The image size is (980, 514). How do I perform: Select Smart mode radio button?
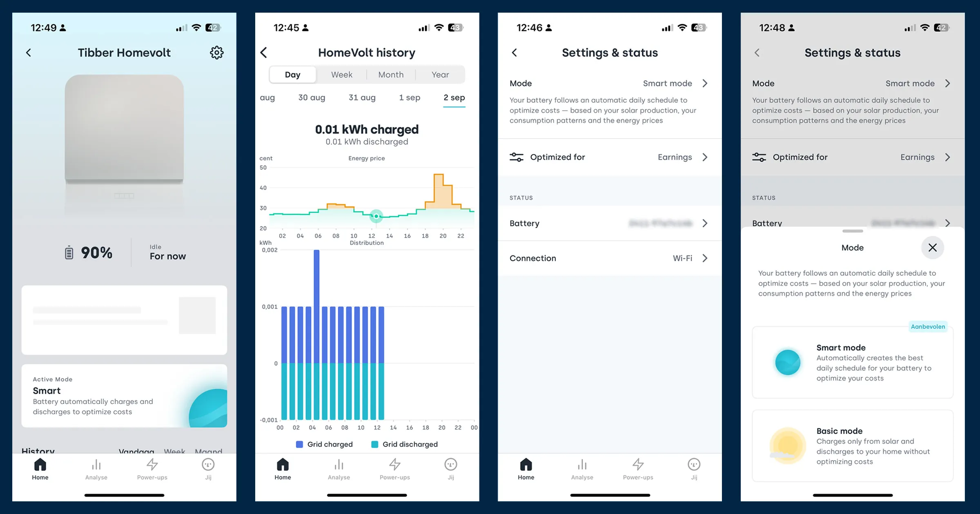point(786,361)
